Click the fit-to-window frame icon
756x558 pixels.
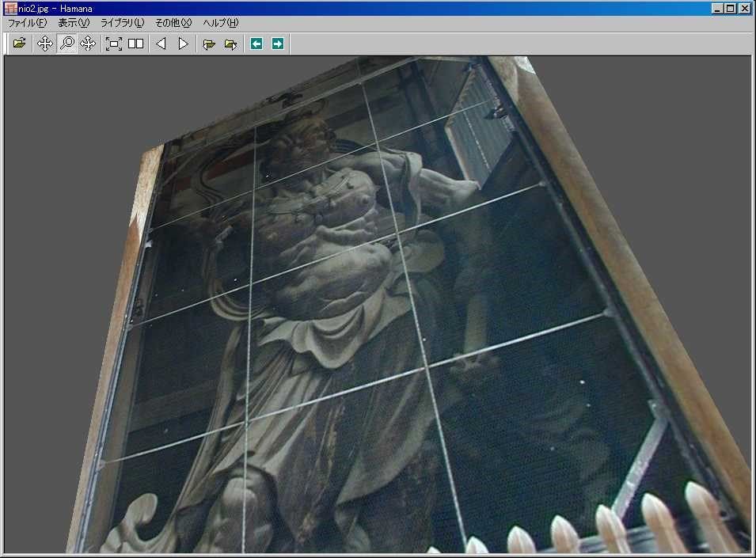114,44
